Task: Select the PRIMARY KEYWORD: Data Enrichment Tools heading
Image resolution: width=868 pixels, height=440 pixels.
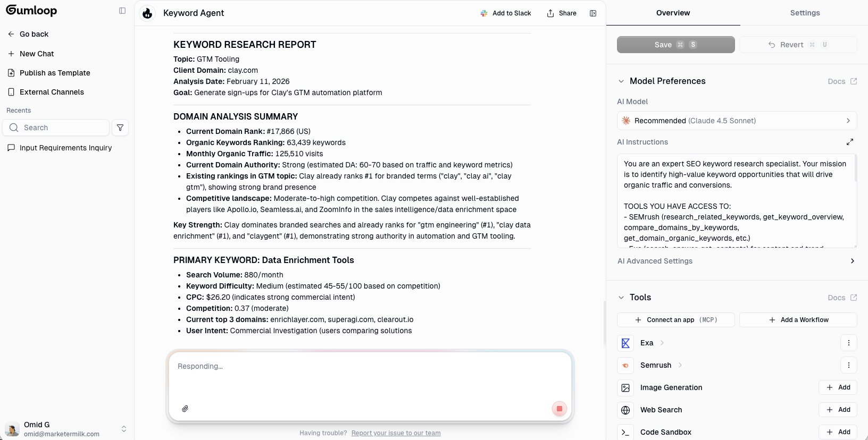Action: pyautogui.click(x=264, y=260)
